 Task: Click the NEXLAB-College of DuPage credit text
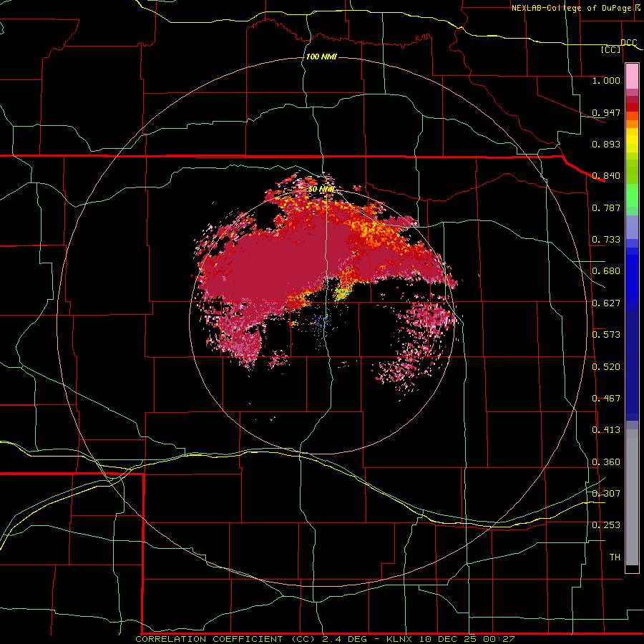click(571, 8)
